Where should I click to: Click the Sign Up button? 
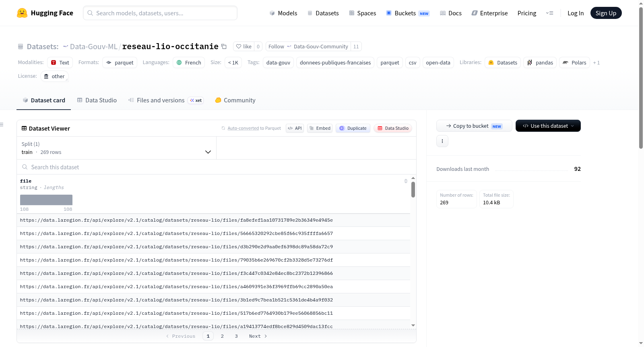(x=606, y=13)
